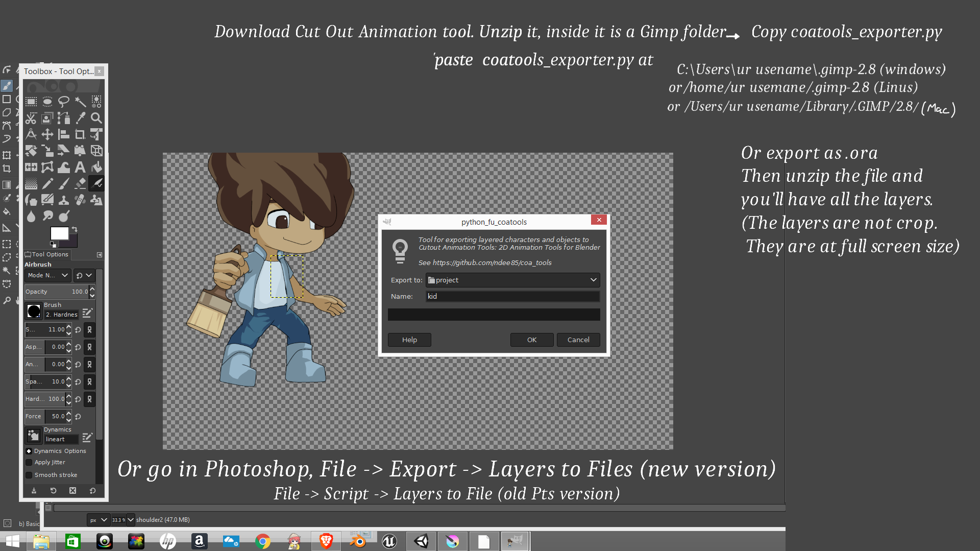Open the Export to project folder dropdown
This screenshot has width=980, height=551.
512,280
